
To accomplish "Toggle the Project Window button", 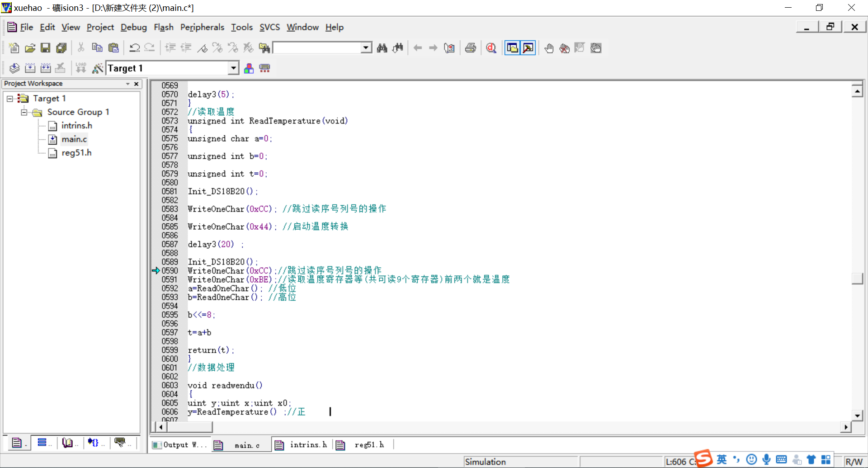I will [x=512, y=48].
